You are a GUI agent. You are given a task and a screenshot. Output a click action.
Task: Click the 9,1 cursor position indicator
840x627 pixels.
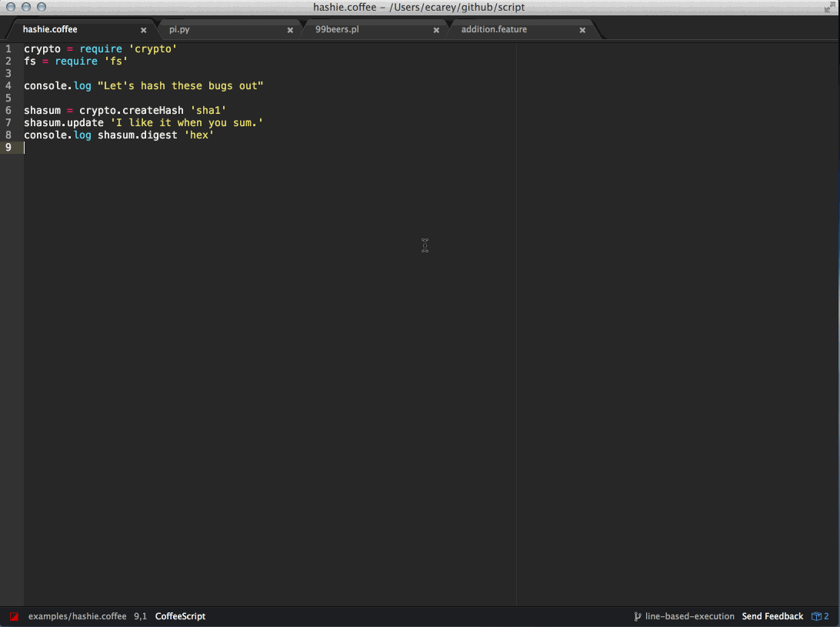click(x=140, y=615)
